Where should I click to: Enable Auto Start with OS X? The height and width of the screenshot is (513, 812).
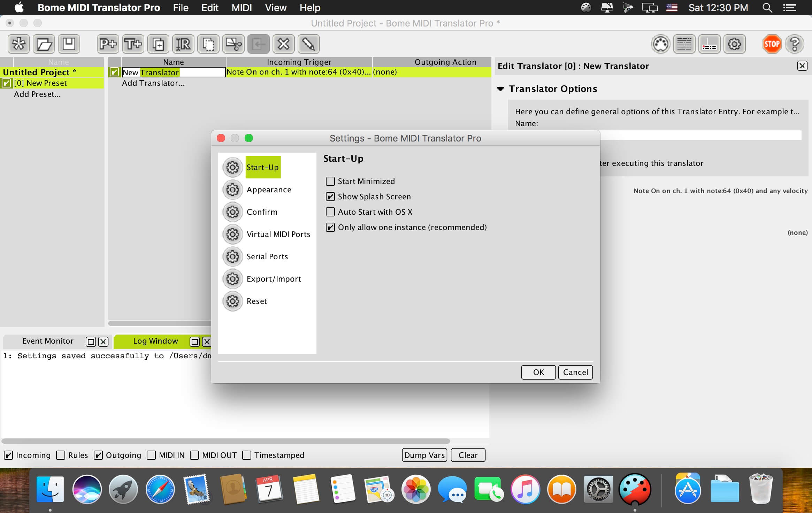point(330,212)
